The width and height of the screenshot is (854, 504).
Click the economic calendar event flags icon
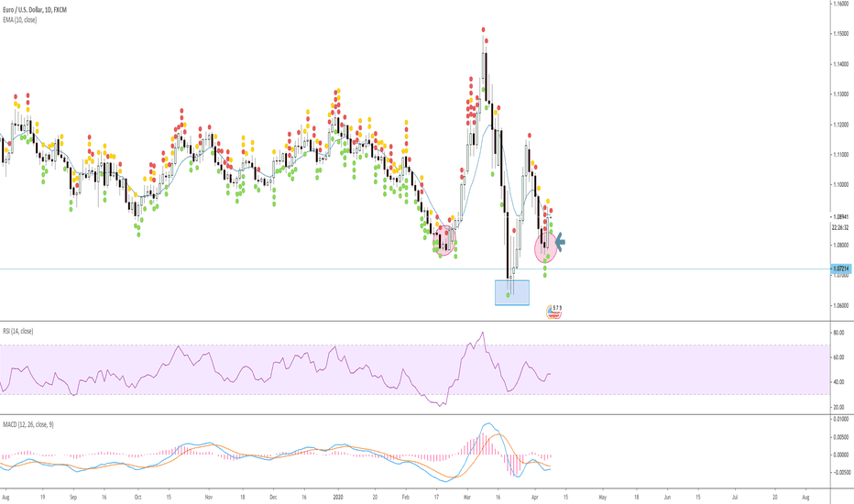click(x=553, y=312)
